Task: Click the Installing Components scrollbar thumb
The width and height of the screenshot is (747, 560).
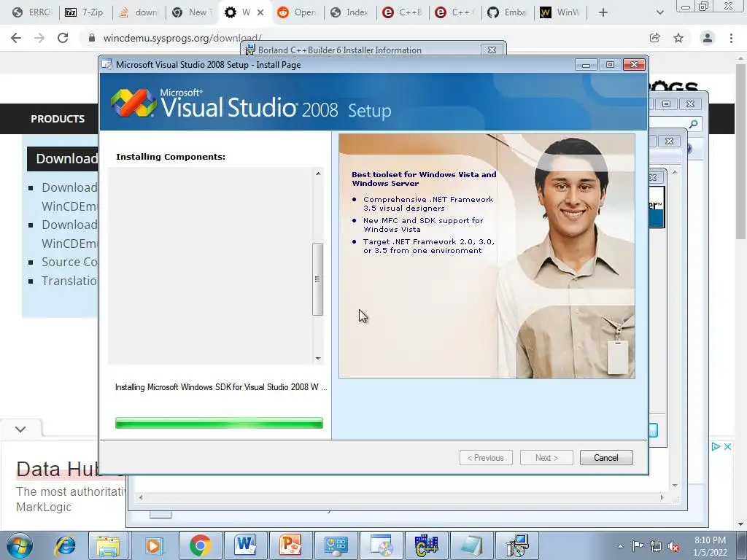Action: click(317, 279)
